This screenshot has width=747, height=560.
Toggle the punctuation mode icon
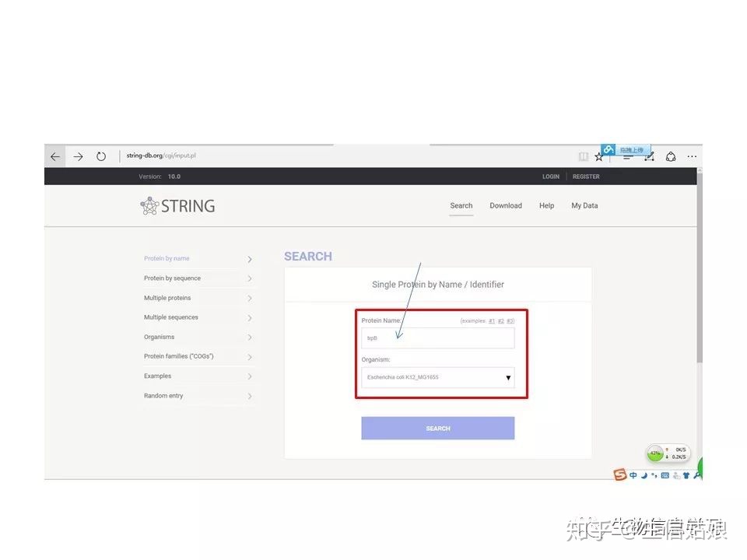tap(654, 475)
